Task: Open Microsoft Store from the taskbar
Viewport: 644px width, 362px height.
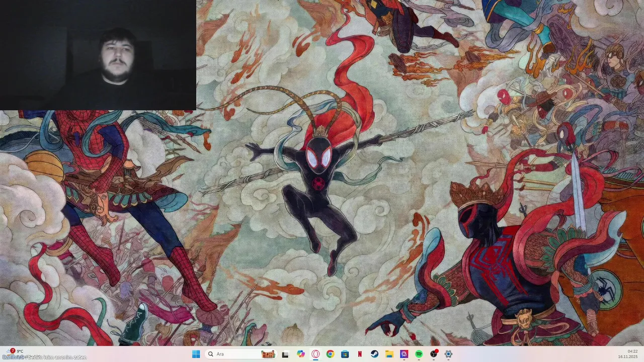Action: click(345, 354)
